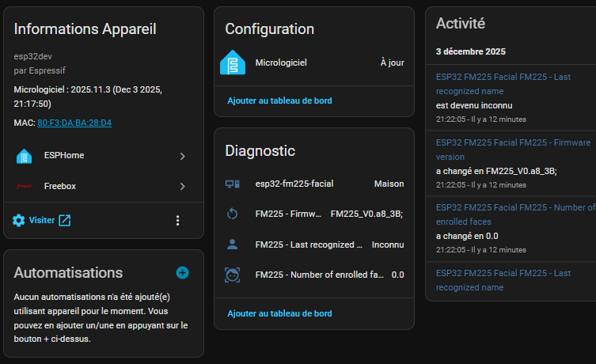Click the enrolled faces face-recognition icon
This screenshot has width=596, height=364.
[233, 275]
